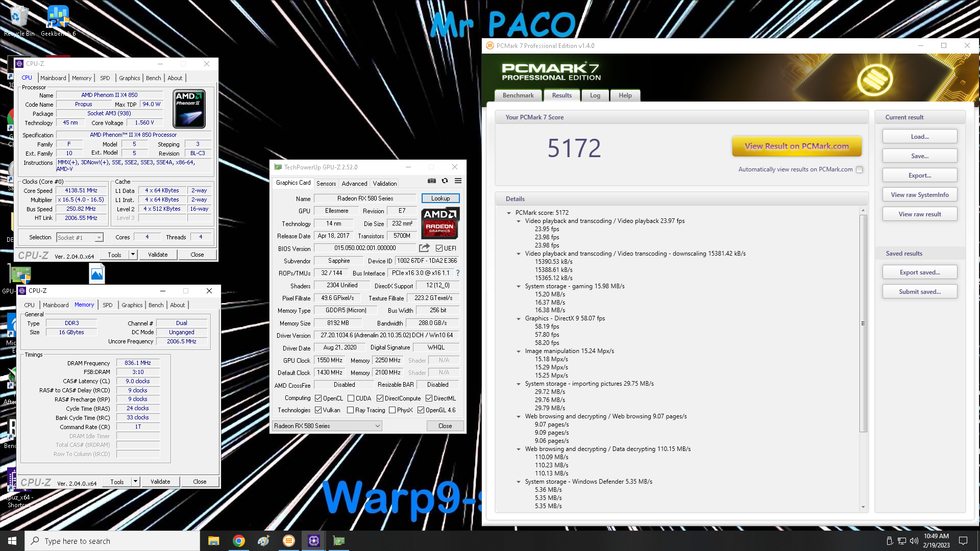Collapse System storage - gaming node
This screenshot has height=551, width=980.
(x=519, y=286)
